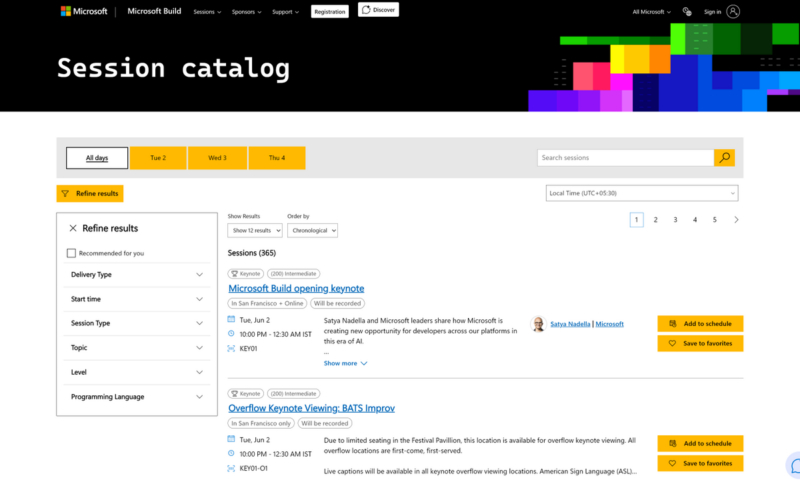This screenshot has height=480, width=800.
Task: Click the session code icon beside KEY01
Action: (x=231, y=348)
